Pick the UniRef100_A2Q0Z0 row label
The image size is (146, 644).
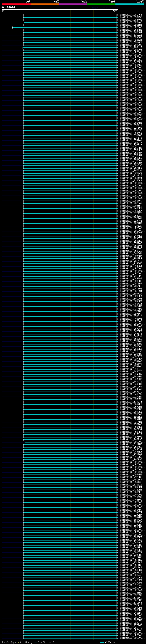pyautogui.click(x=131, y=173)
